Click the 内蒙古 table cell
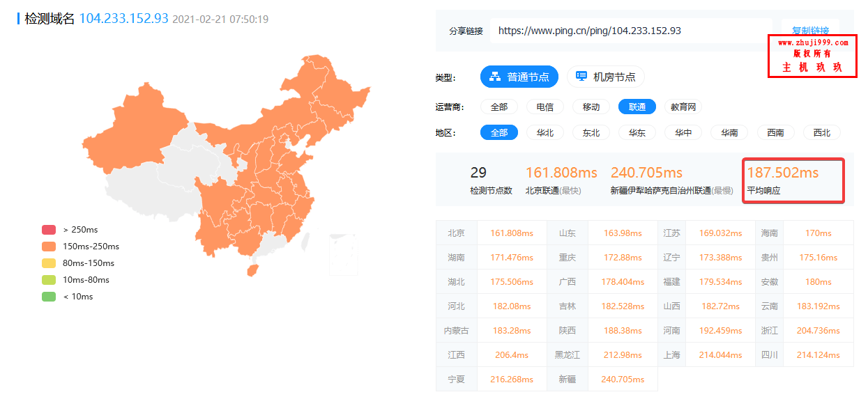 click(x=457, y=331)
